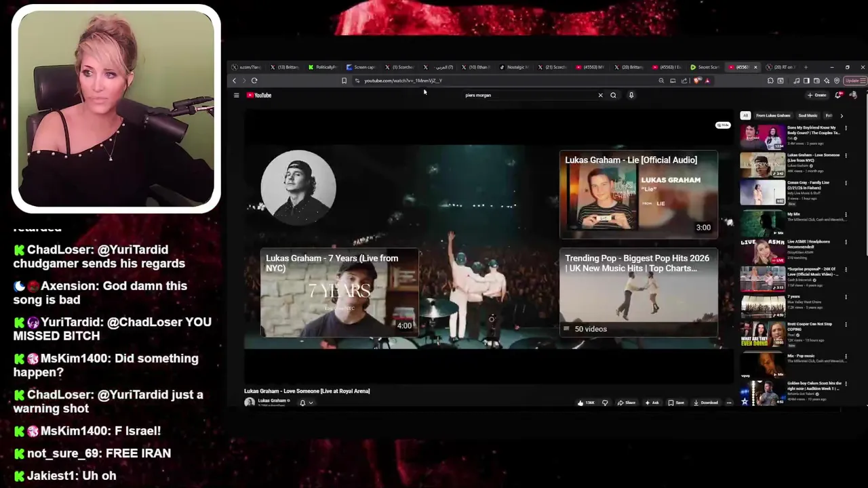Save the video to a playlist
The image size is (868, 488).
coord(676,403)
